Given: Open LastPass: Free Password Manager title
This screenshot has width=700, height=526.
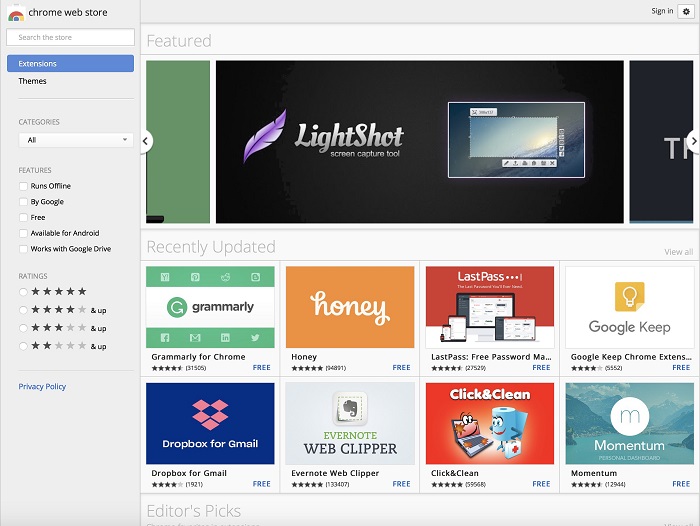Looking at the screenshot, I should tap(491, 357).
